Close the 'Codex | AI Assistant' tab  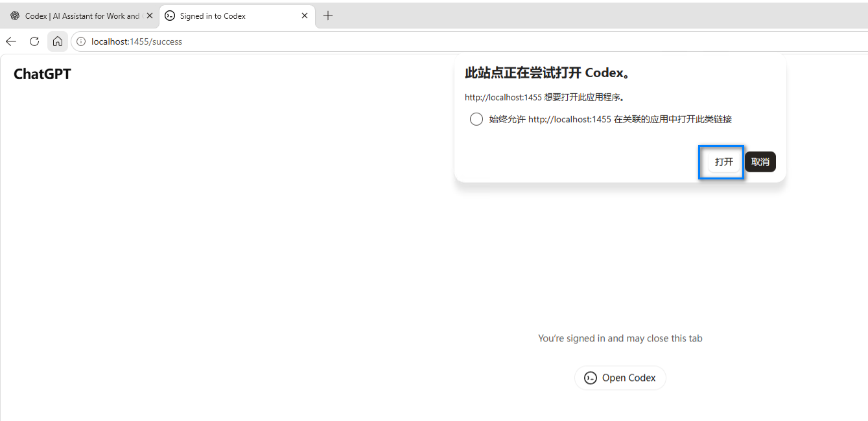tap(150, 16)
